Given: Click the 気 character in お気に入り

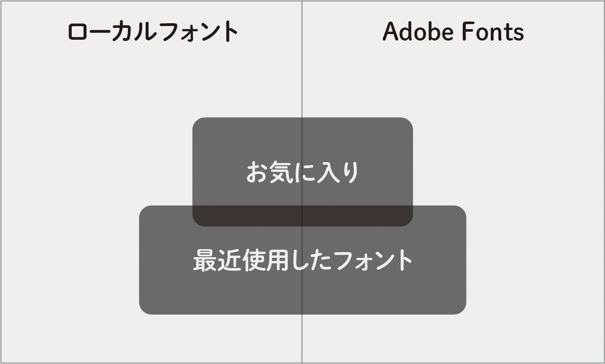Looking at the screenshot, I should (280, 172).
